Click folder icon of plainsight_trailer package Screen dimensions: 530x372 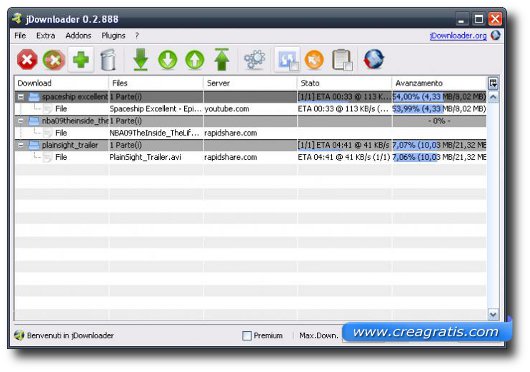(x=34, y=145)
